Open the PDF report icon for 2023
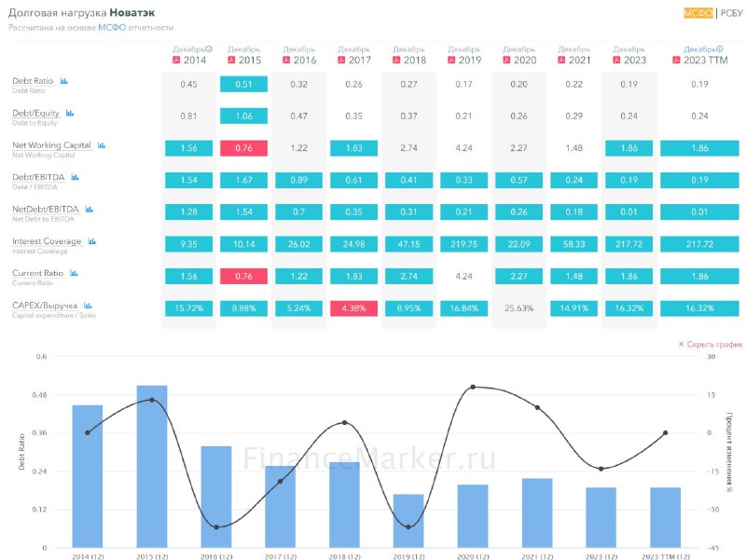The width and height of the screenshot is (746, 560). coord(616,60)
